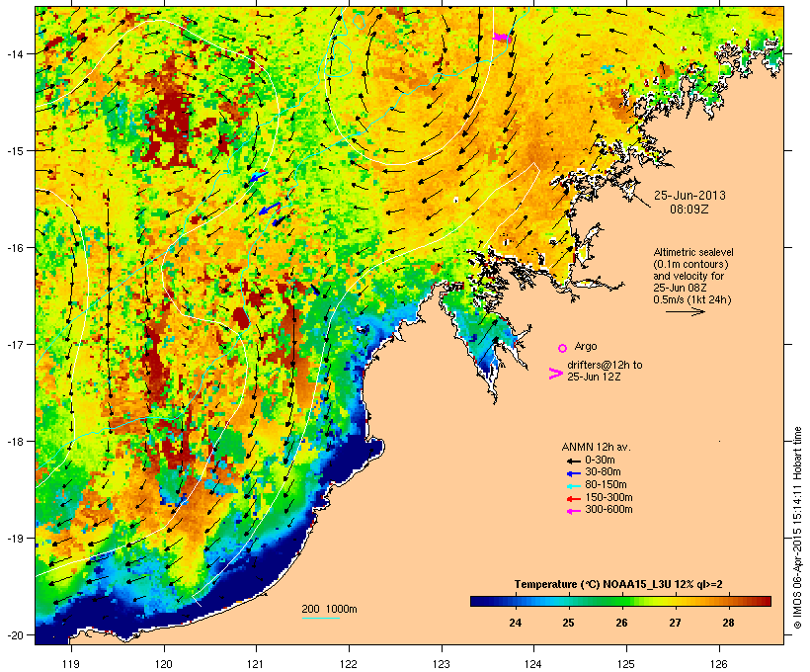Screen dimensions: 810x672
Task: Click latitude axis label -14
Action: [x=15, y=54]
